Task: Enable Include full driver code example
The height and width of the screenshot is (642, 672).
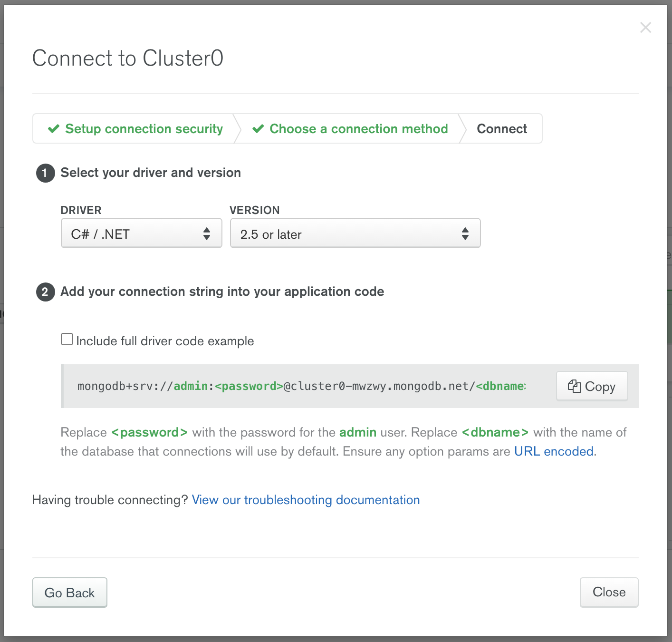Action: [67, 340]
